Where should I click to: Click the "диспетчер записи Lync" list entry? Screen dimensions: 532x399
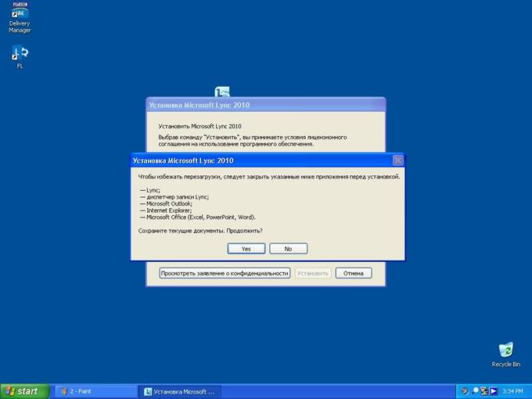[x=174, y=197]
